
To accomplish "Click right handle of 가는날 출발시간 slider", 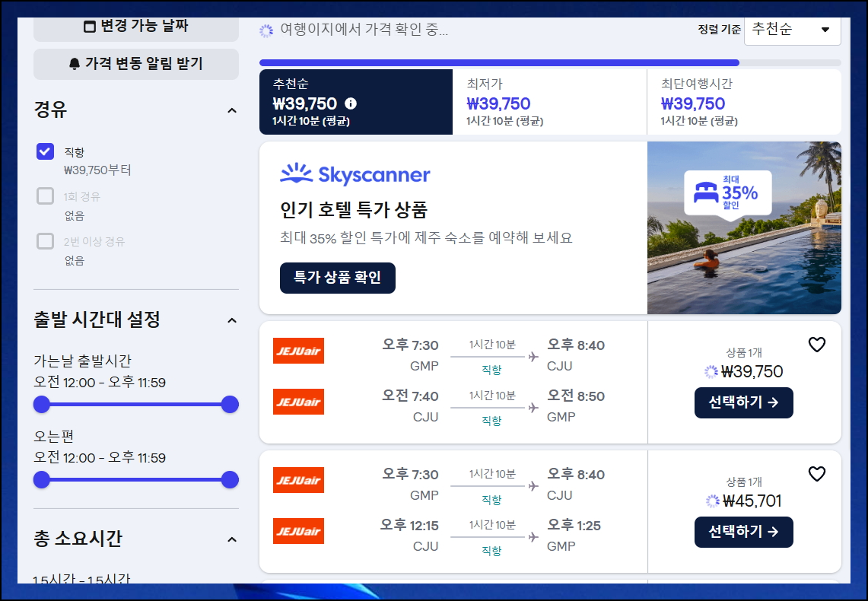I will [x=230, y=405].
